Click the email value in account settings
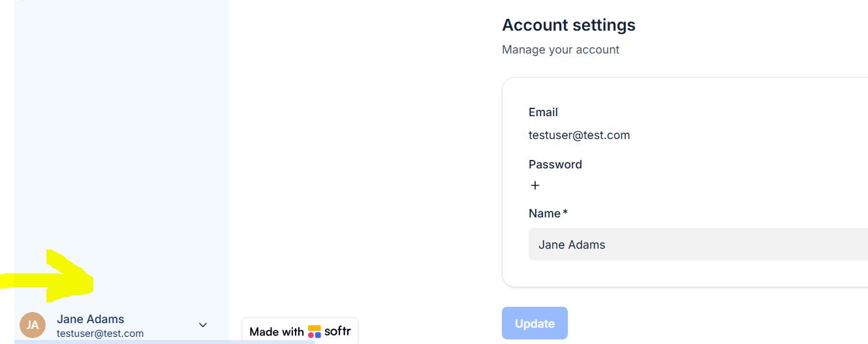Screen dimensions: 868x344 [x=579, y=135]
